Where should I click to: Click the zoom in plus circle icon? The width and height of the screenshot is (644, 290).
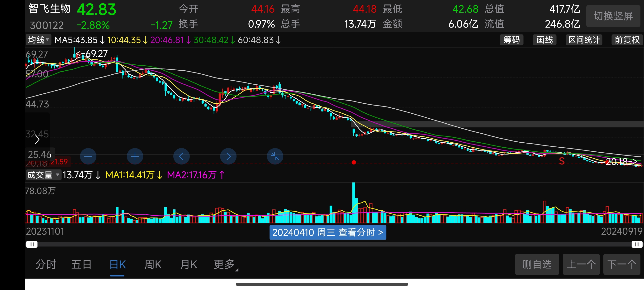[135, 156]
